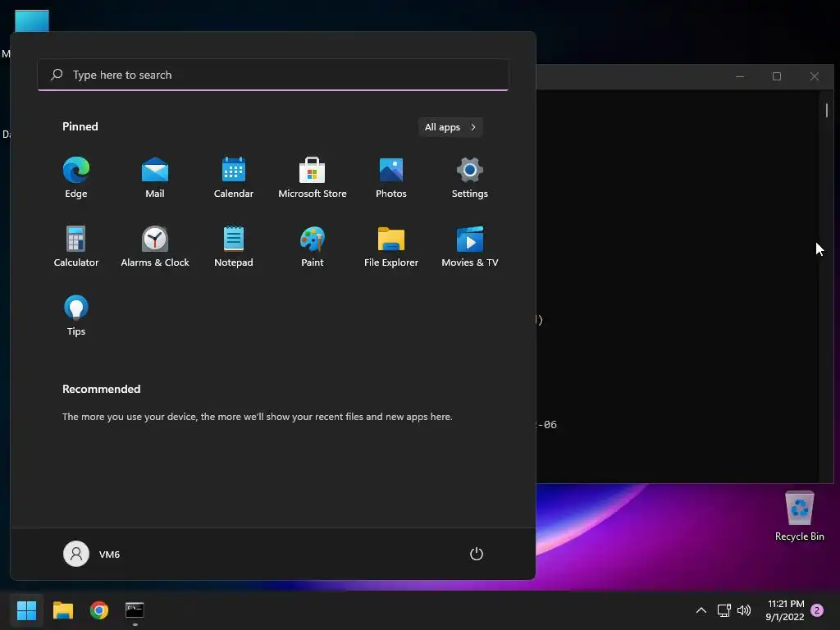The width and height of the screenshot is (840, 630).
Task: Open the notification badge showing 2
Action: (x=817, y=610)
